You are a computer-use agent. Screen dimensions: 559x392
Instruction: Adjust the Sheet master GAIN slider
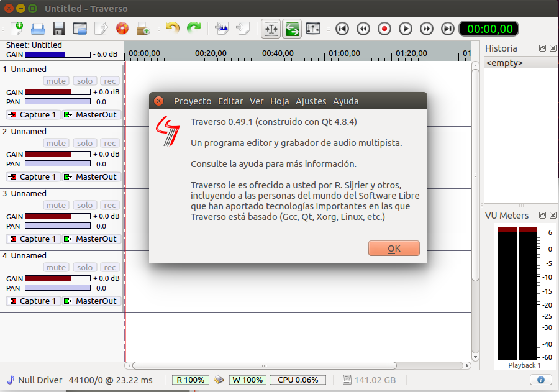pos(58,55)
